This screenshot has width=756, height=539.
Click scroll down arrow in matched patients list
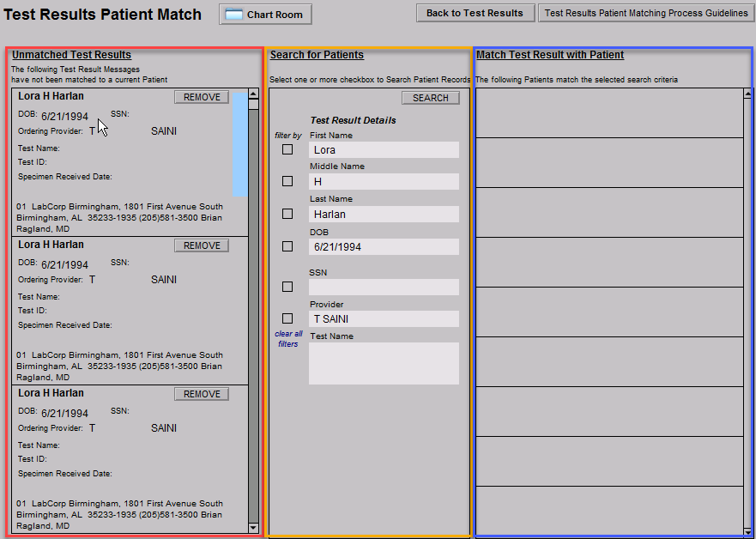point(748,530)
